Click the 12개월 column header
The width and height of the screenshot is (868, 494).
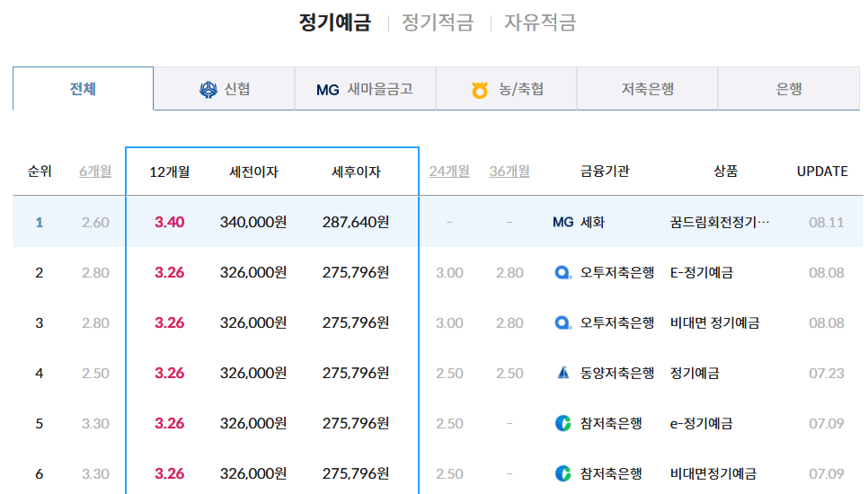[x=170, y=172]
